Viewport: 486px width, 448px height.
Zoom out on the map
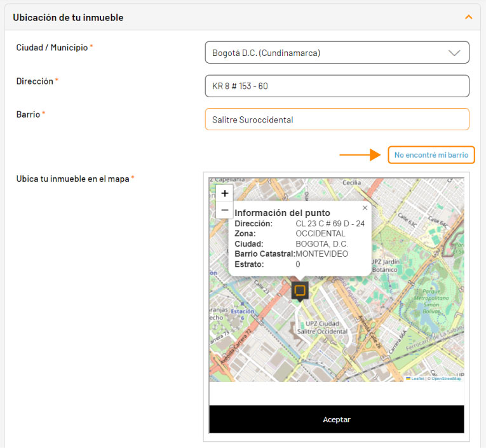pyautogui.click(x=224, y=210)
